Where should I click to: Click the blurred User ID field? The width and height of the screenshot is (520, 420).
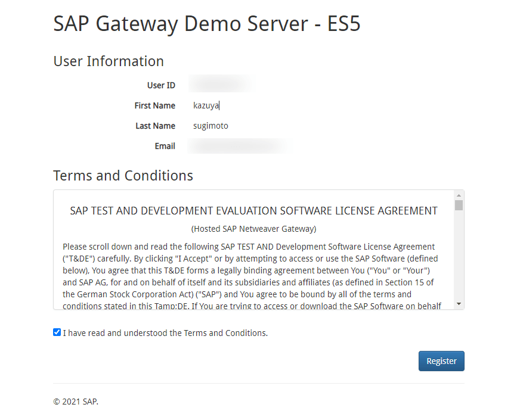pos(220,84)
